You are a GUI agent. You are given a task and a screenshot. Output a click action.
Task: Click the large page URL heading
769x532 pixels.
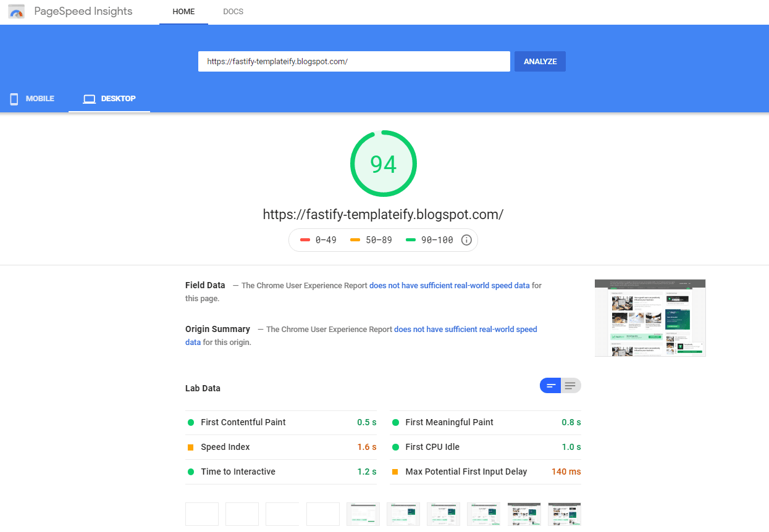(x=383, y=214)
